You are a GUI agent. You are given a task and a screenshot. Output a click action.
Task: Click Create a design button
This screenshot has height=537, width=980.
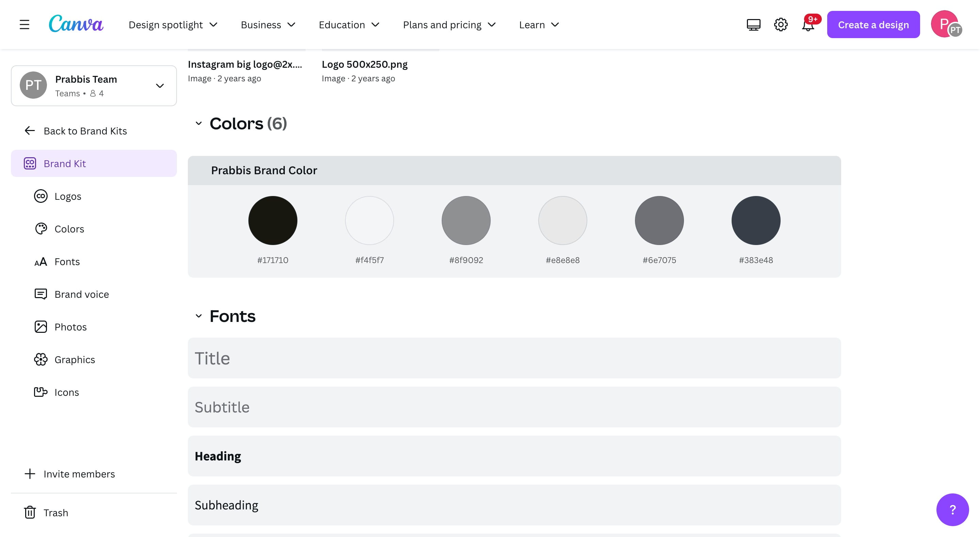pos(873,25)
